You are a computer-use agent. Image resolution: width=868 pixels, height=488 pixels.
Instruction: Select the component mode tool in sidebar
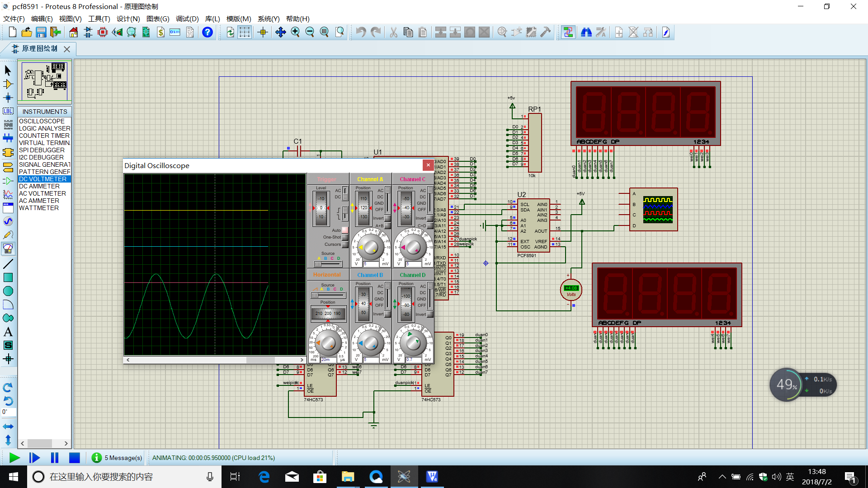tap(8, 84)
